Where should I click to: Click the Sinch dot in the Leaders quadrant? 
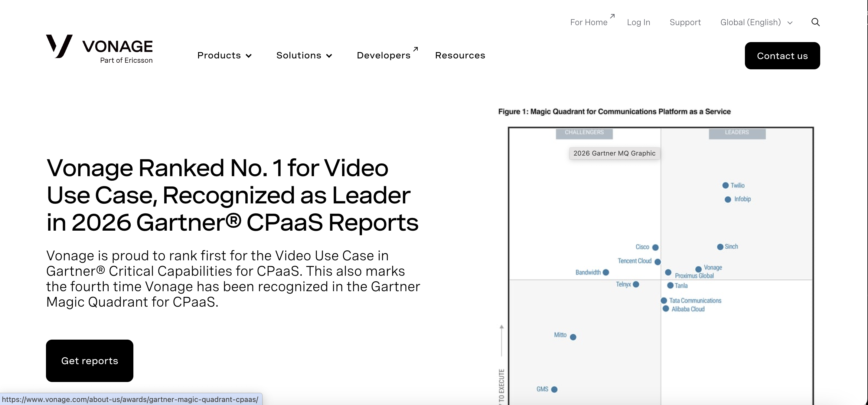point(720,247)
